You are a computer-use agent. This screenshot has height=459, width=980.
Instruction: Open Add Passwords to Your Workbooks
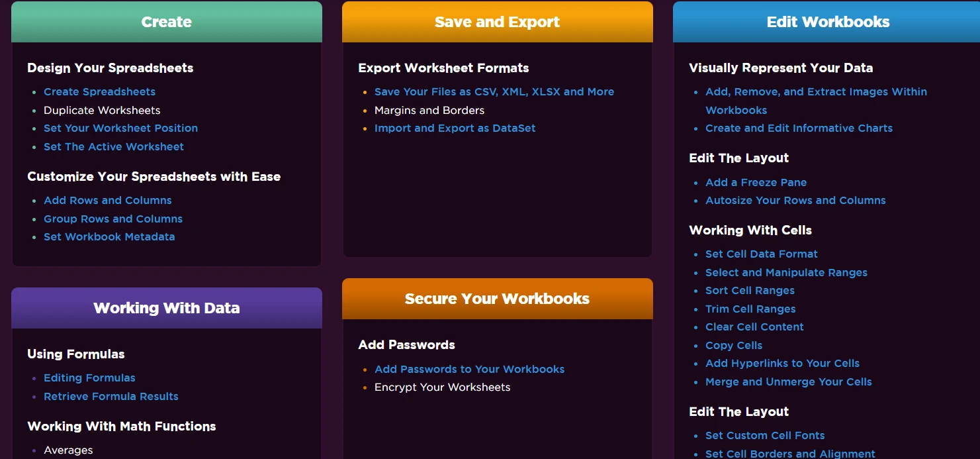click(469, 370)
